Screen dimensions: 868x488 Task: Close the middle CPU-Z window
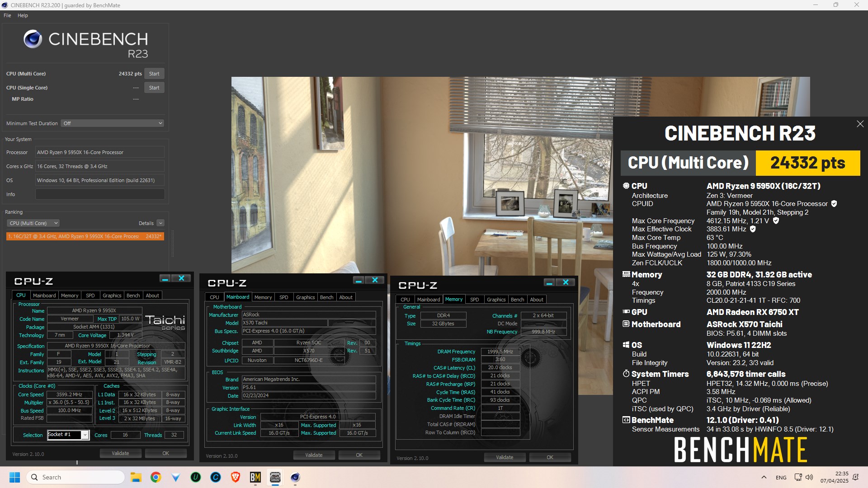pyautogui.click(x=375, y=281)
